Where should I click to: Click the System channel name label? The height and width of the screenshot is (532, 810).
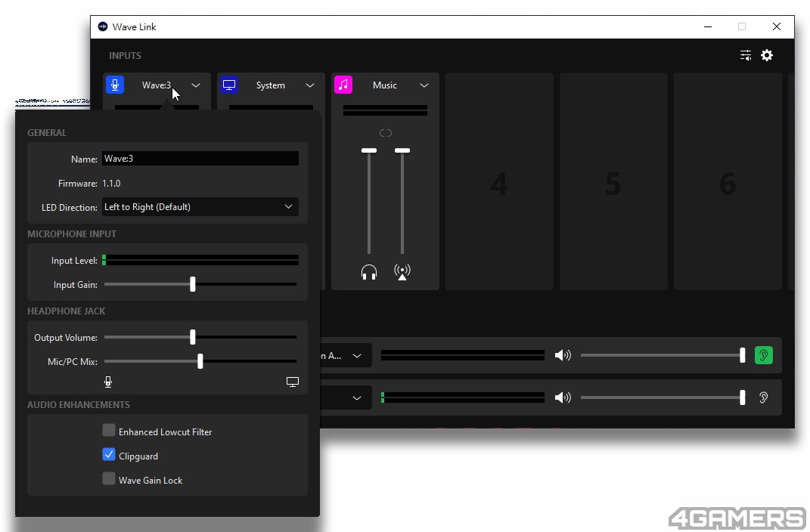click(271, 85)
